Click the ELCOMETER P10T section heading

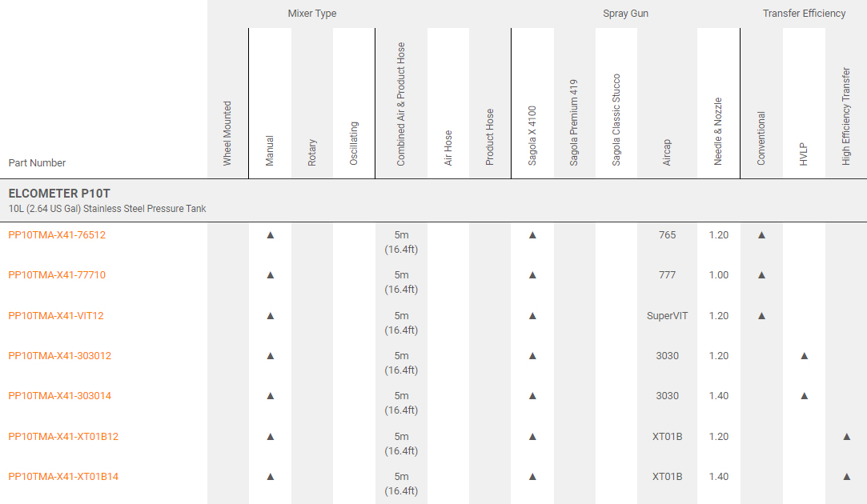(x=59, y=194)
